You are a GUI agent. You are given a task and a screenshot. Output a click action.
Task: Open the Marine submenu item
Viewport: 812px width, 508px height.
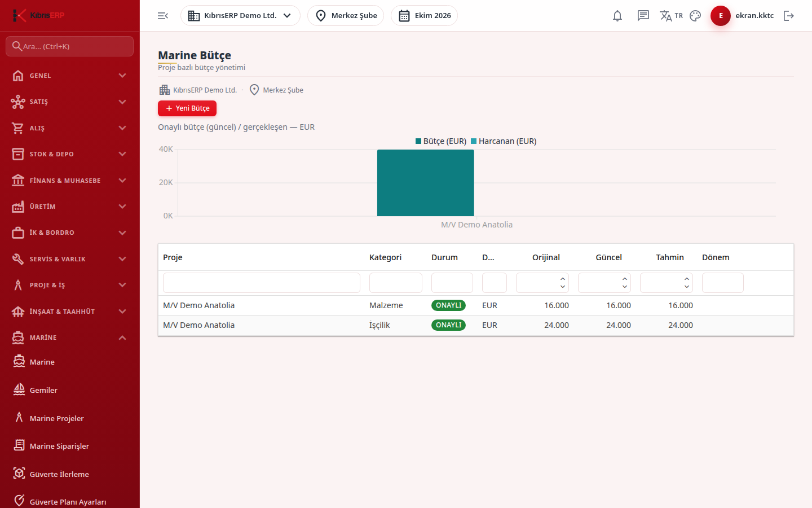pyautogui.click(x=70, y=362)
